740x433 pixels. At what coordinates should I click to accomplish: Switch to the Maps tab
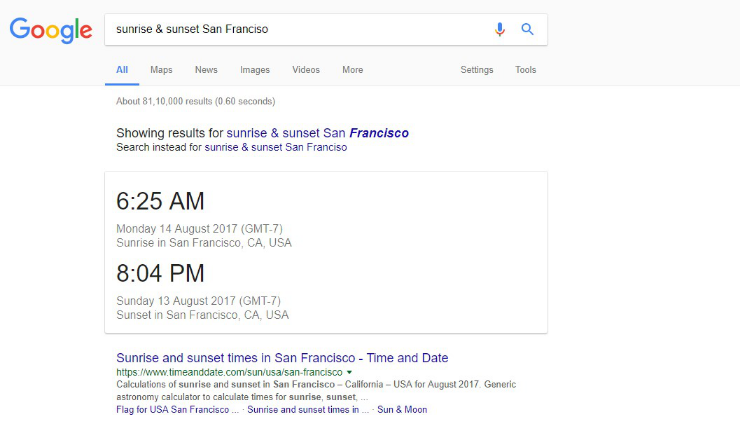[161, 70]
